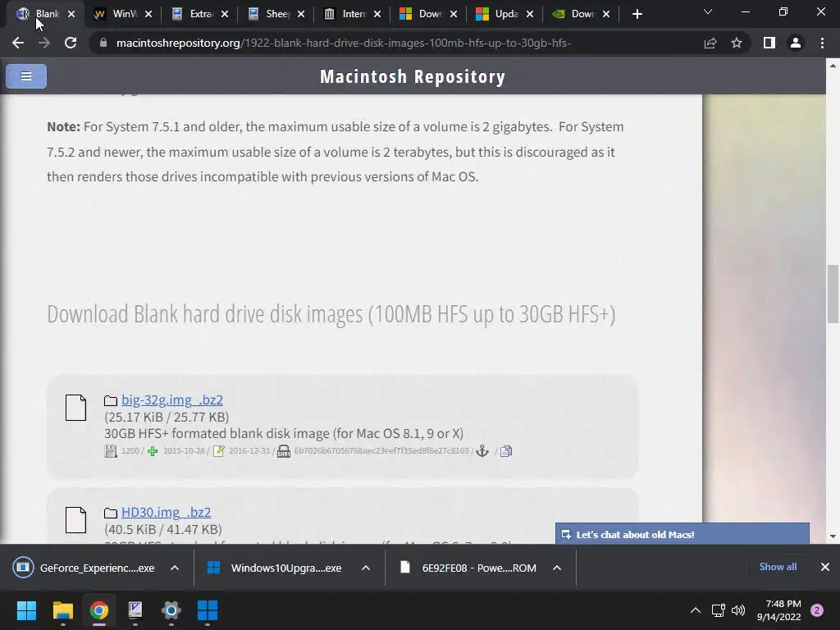Click the Chrome taskbar icon
This screenshot has height=630, width=840.
click(x=98, y=610)
